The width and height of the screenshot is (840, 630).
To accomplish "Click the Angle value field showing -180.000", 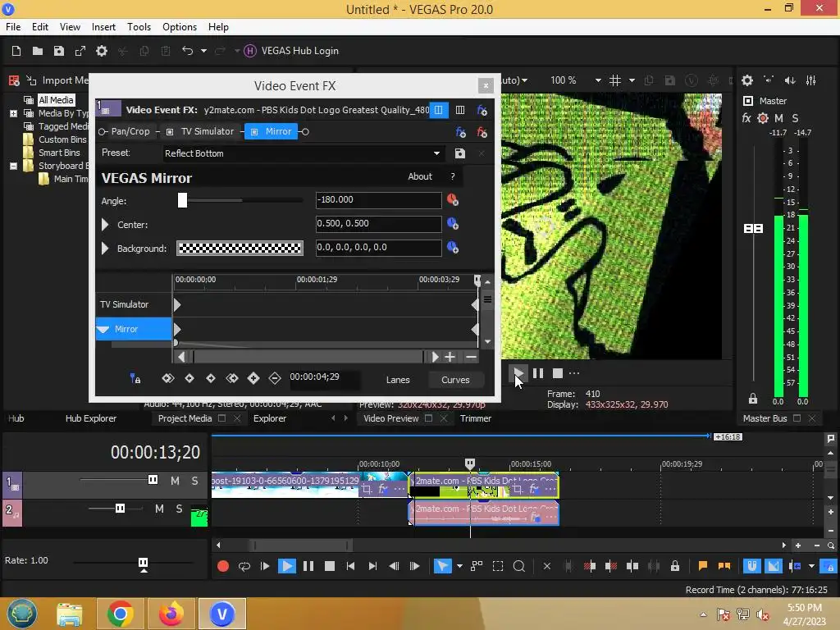I will (378, 200).
